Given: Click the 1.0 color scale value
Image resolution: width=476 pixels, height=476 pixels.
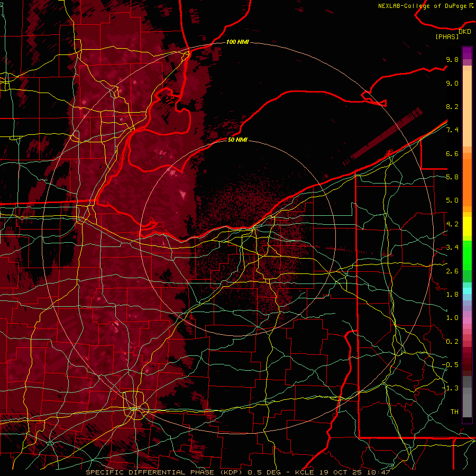Looking at the screenshot, I should click(452, 318).
